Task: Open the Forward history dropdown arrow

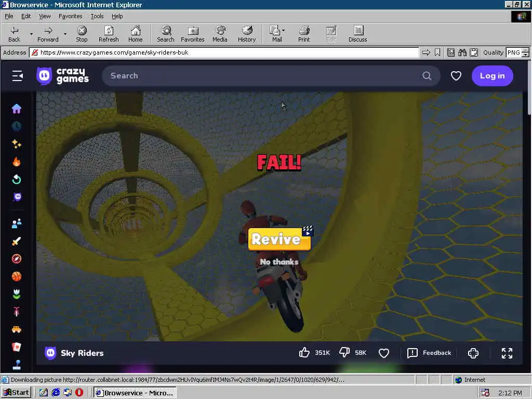Action: coord(65,34)
